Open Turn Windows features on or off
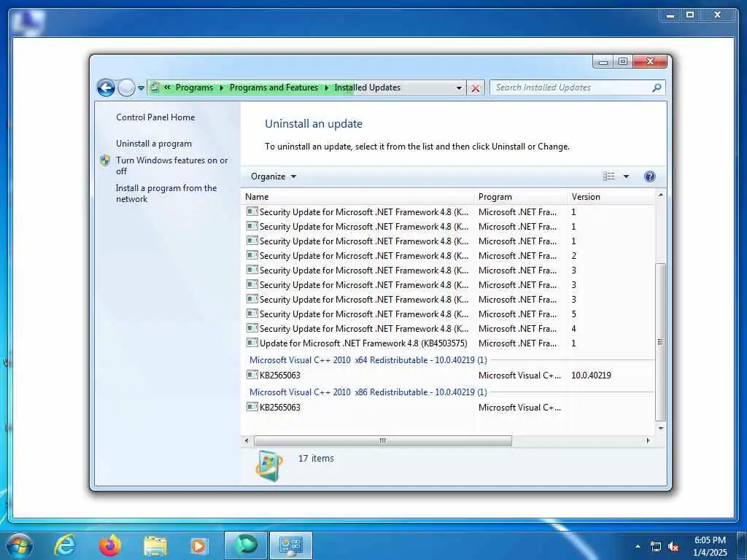The image size is (747, 560). point(172,166)
